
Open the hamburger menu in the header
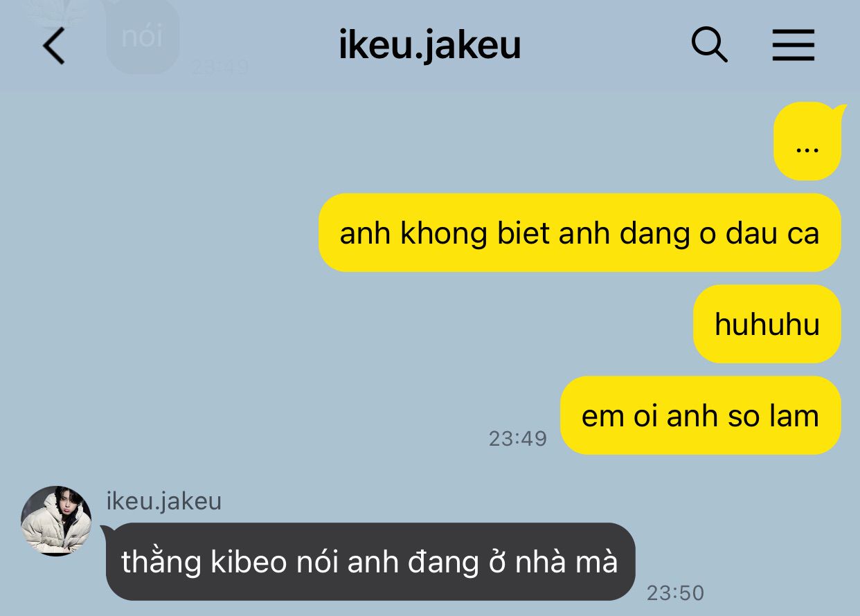[793, 46]
